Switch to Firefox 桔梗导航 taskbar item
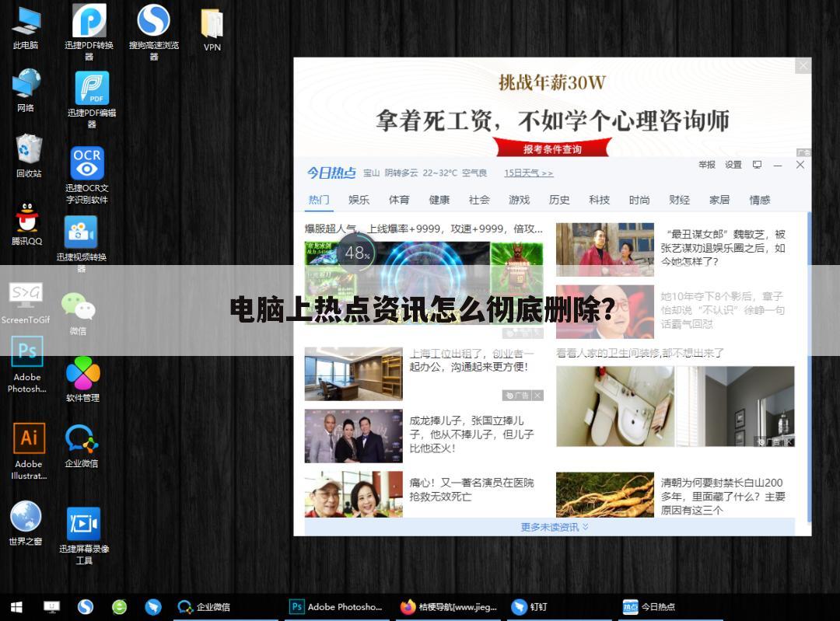 pyautogui.click(x=449, y=607)
